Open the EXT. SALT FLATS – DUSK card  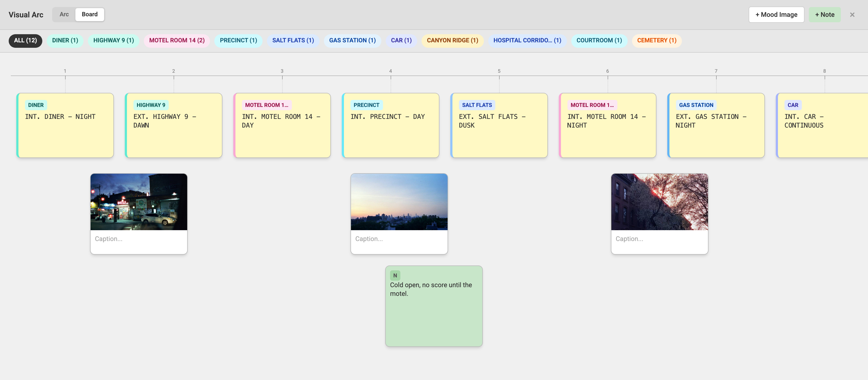tap(499, 125)
